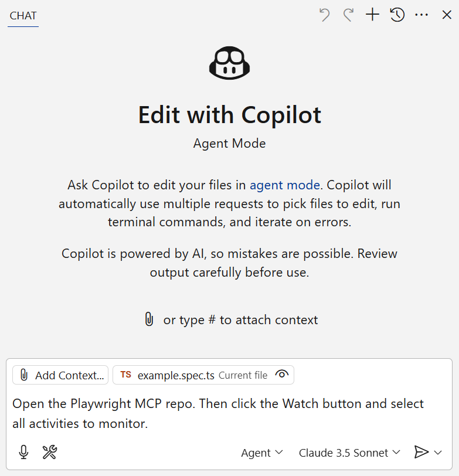Click the undo arrow icon

coord(324,15)
